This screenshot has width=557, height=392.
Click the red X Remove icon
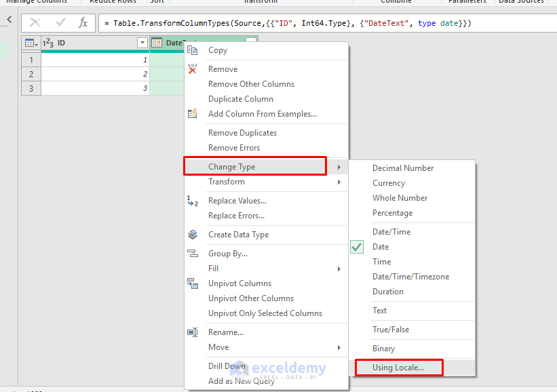click(192, 69)
